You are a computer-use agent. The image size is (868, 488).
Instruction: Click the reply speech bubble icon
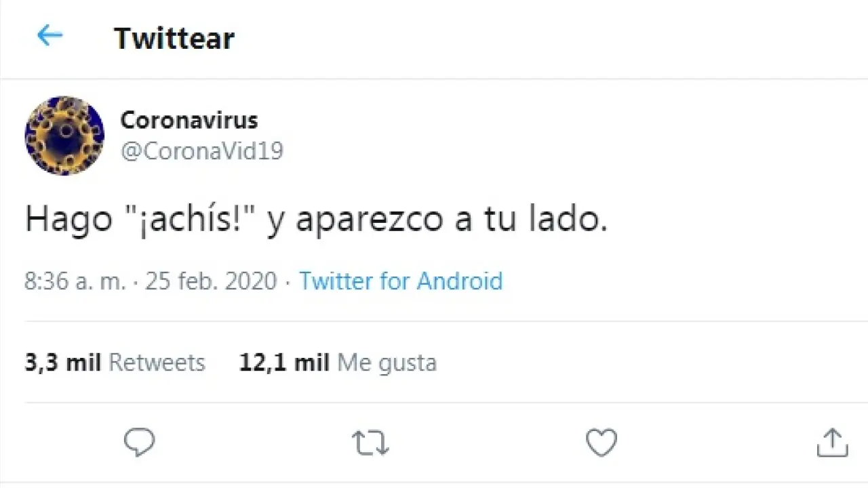[x=140, y=443]
